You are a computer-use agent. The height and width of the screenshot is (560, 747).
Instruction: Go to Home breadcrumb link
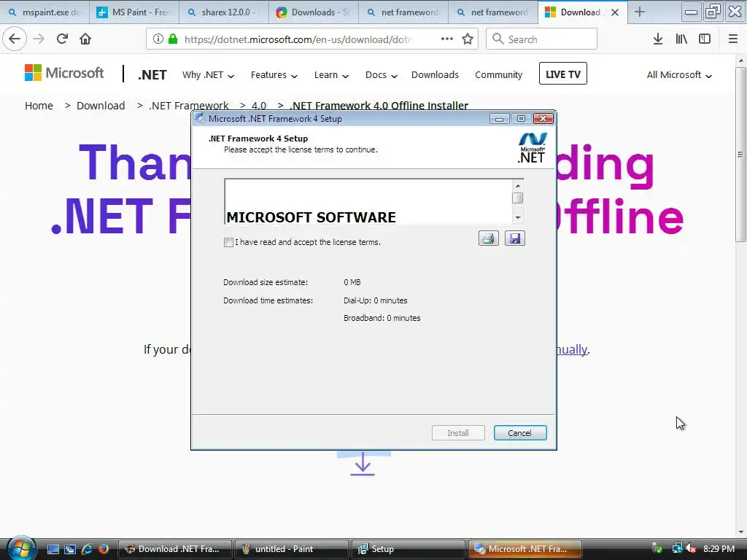(39, 106)
